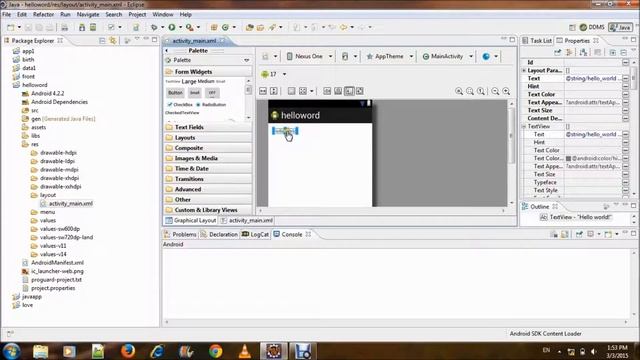The image size is (640, 360).
Task: Click the Windows Start button
Action: 11,351
